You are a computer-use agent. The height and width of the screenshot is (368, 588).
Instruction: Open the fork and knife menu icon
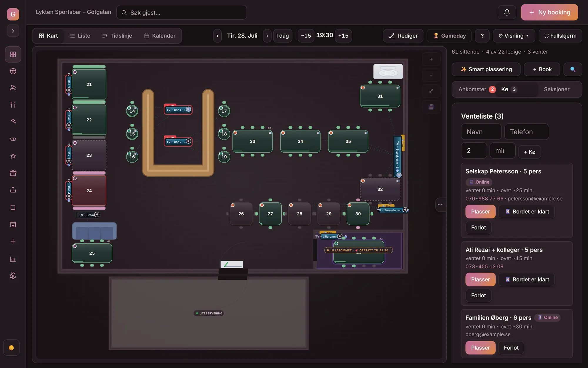(13, 105)
